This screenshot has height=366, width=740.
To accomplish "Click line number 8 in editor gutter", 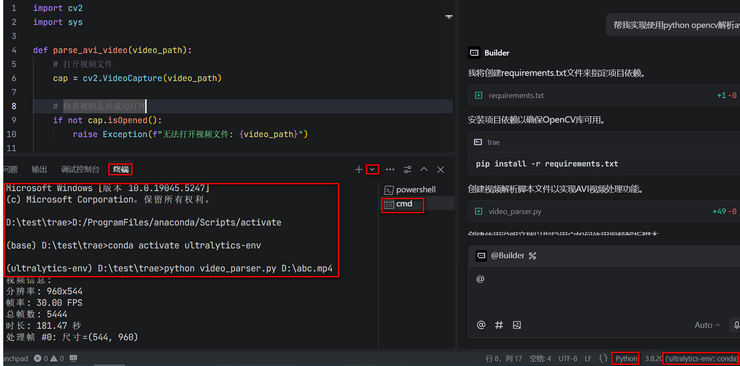I will 14,106.
